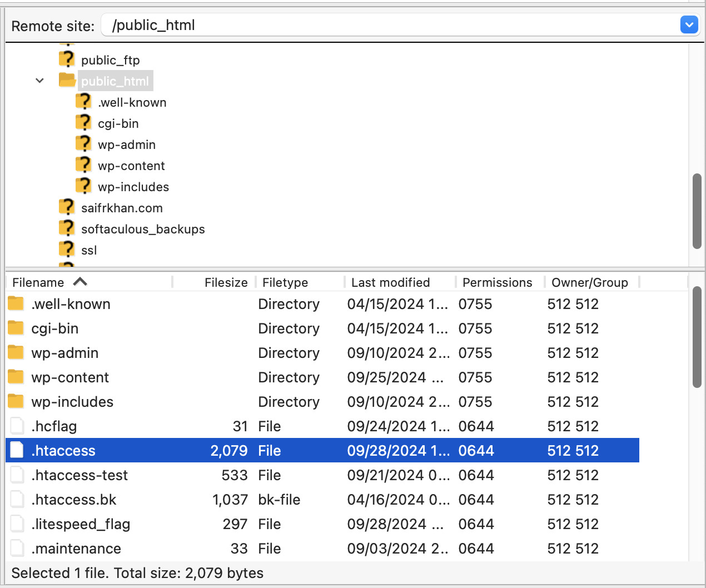Click the .htaccess-test file icon

pos(17,475)
